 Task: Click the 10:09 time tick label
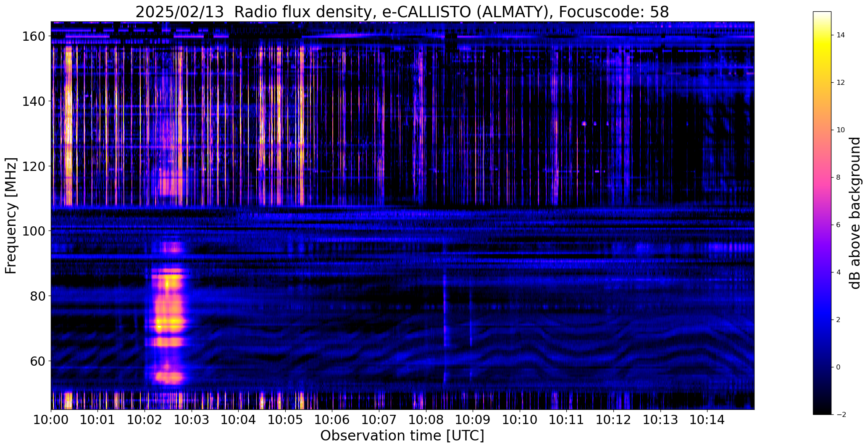(x=473, y=419)
